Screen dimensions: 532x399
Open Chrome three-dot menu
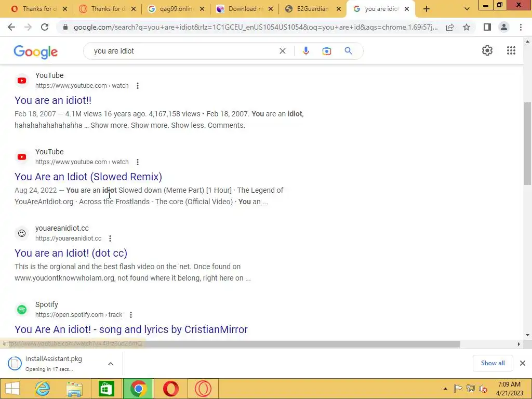pos(521,27)
